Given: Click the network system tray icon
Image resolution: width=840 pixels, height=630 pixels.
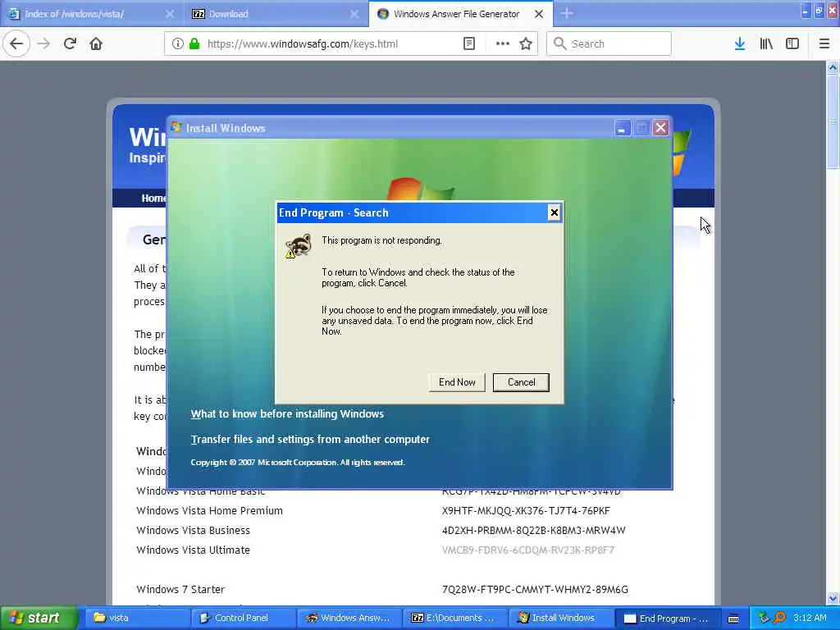Looking at the screenshot, I should point(764,618).
